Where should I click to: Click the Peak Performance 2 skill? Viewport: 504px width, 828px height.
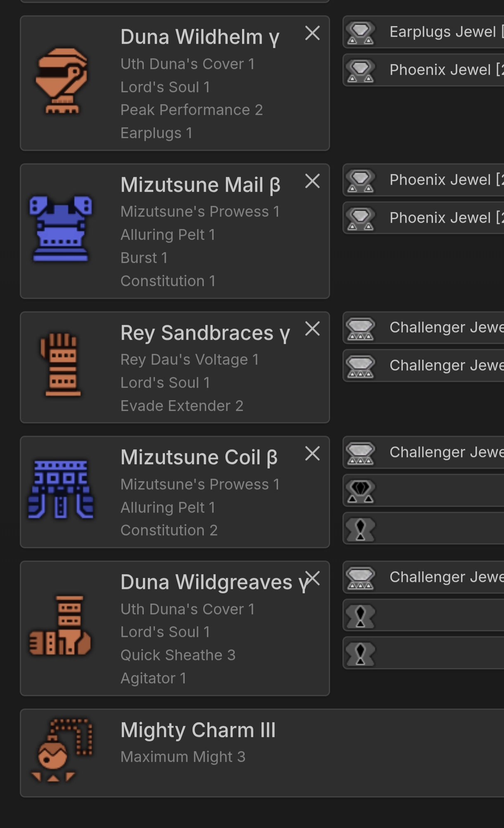[192, 110]
